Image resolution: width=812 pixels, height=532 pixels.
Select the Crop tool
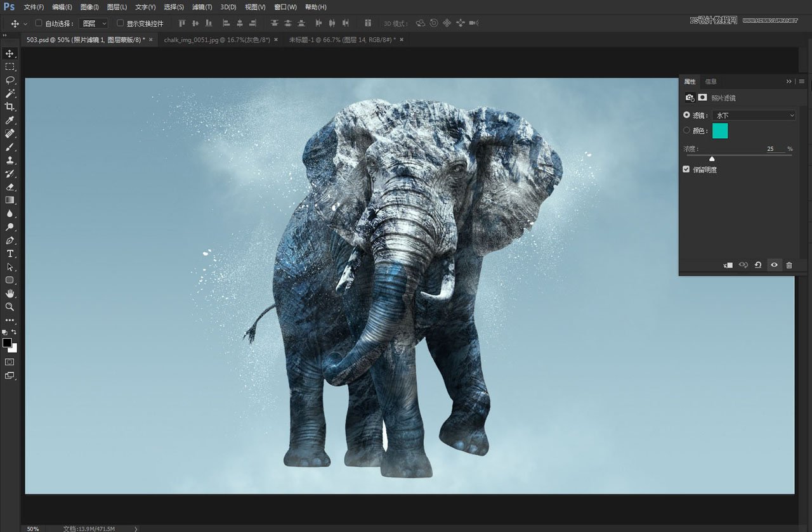coord(10,107)
